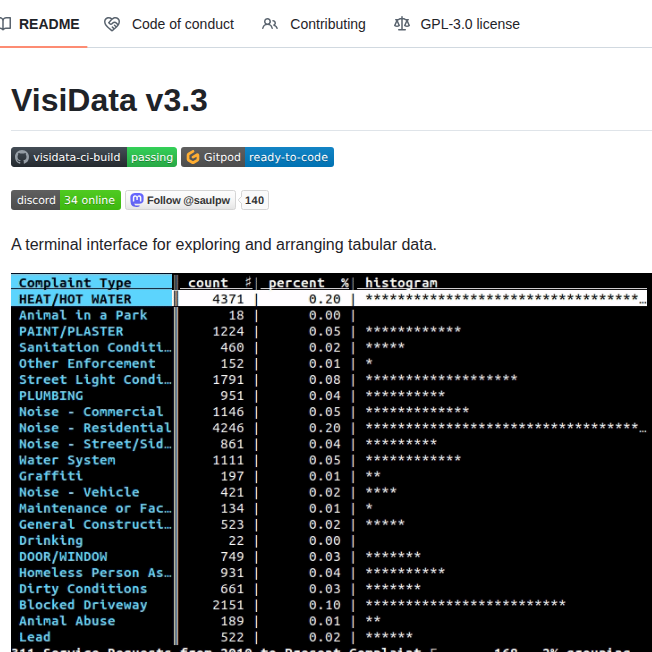Open the Gitpod ready-to-code badge
This screenshot has height=652, width=652.
tap(257, 157)
